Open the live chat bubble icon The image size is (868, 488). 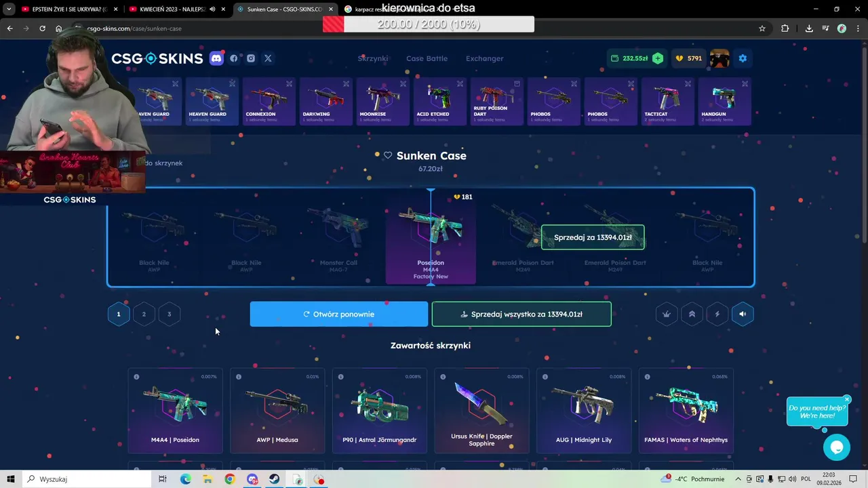tap(836, 447)
